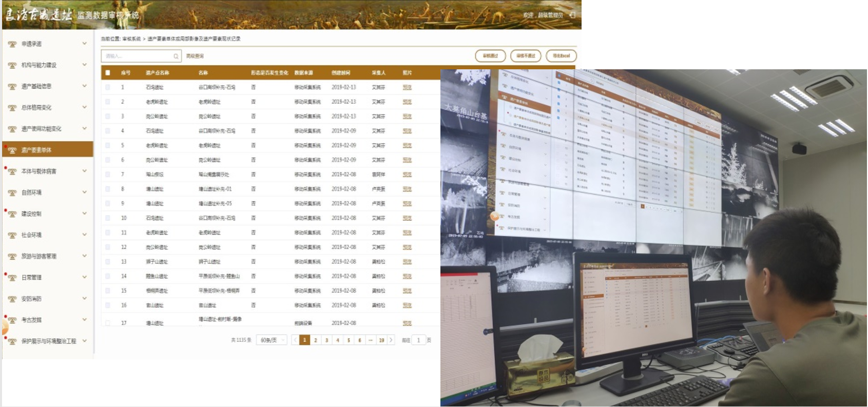Click the 导出Excel button

(562, 55)
